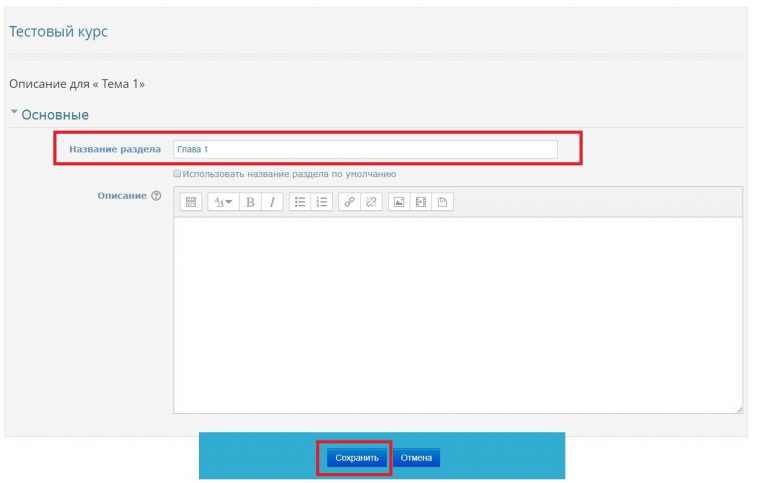This screenshot has width=768, height=483.
Task: Open the paragraph styles dropdown
Action: pos(222,202)
